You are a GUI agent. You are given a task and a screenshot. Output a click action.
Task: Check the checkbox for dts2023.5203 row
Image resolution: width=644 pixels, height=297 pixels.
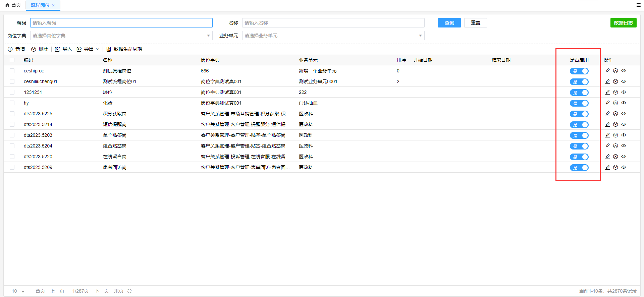coord(12,135)
